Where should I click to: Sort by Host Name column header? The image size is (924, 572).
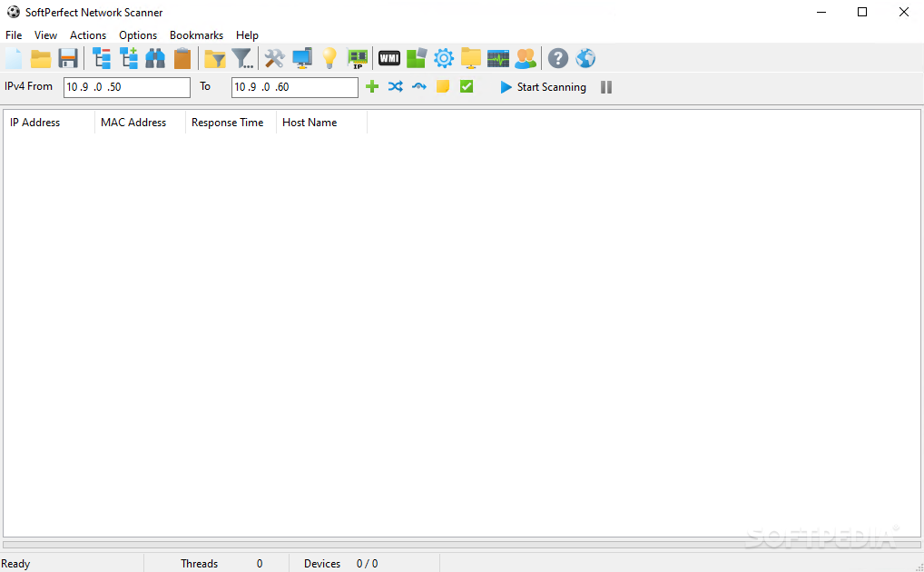click(x=321, y=123)
